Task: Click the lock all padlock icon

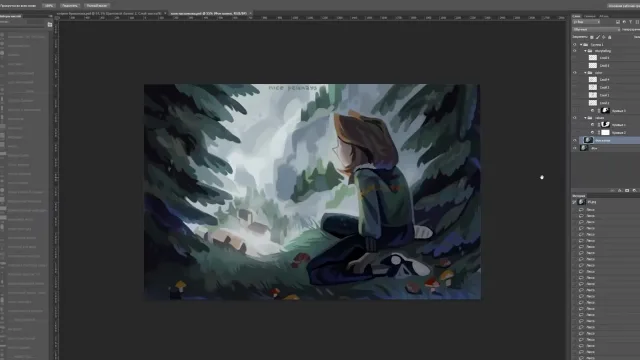Action: coord(610,37)
